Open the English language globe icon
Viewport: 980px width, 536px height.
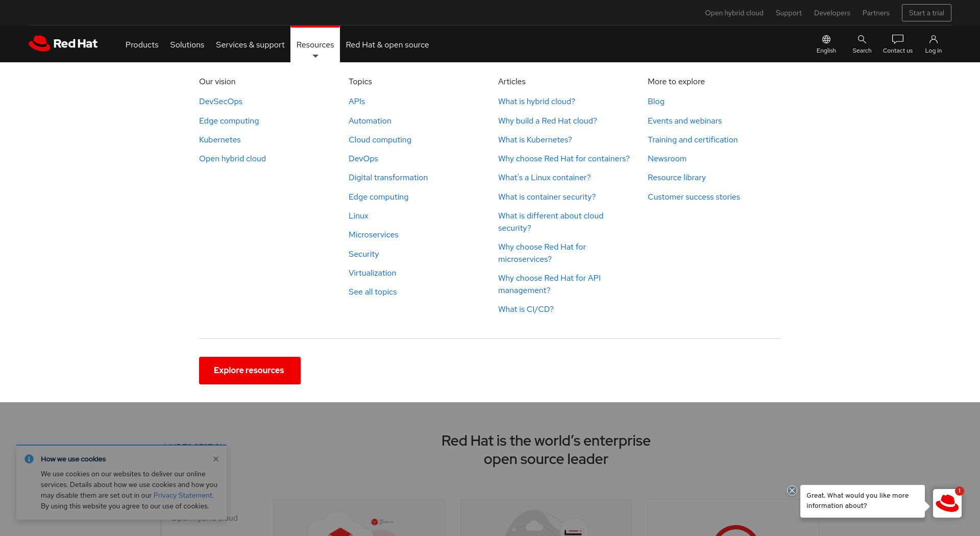click(826, 39)
